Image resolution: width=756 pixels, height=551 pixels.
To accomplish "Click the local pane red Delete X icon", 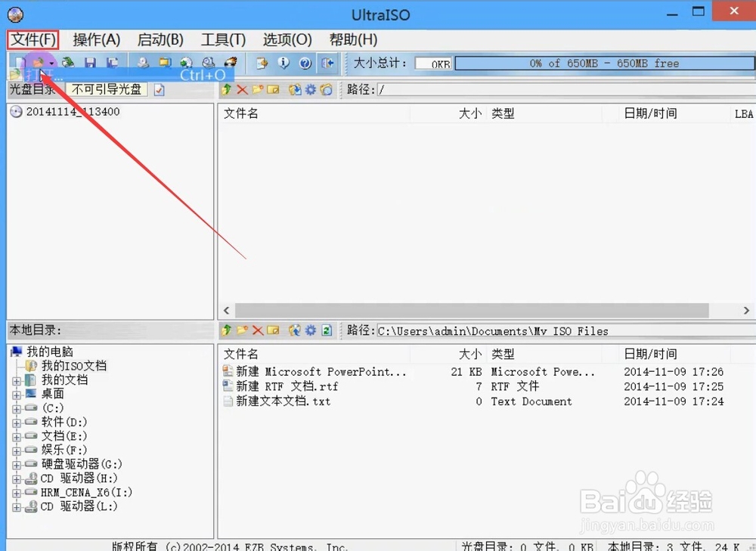I will (258, 330).
